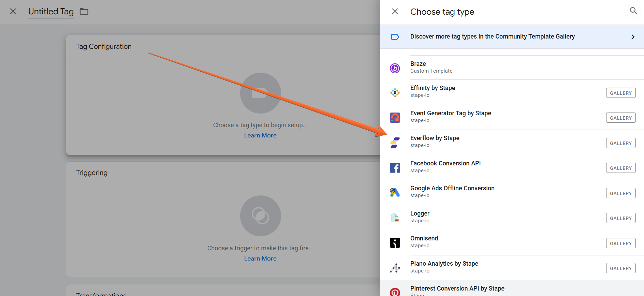Image resolution: width=644 pixels, height=296 pixels.
Task: Click Event Generator Tag logo icon
Action: [395, 118]
